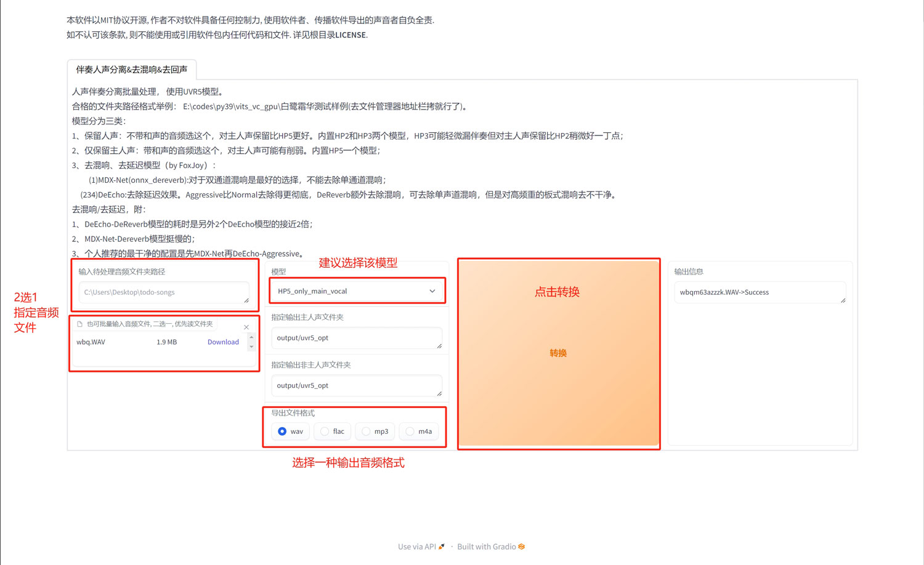
Task: Click the output information text box
Action: click(x=760, y=292)
